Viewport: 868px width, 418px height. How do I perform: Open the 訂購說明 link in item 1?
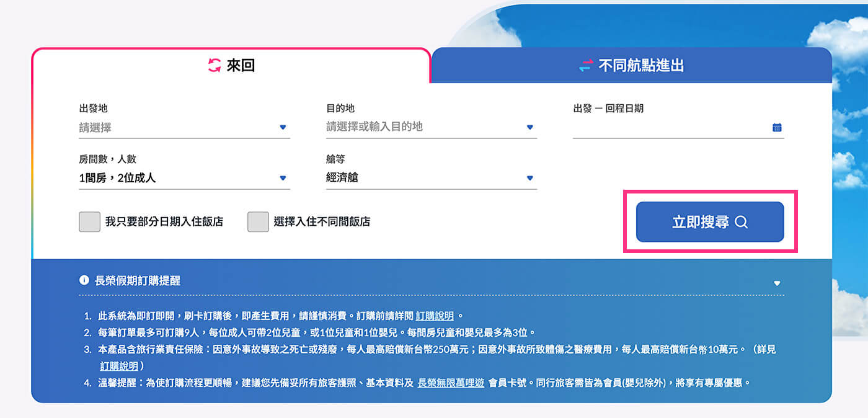[435, 316]
